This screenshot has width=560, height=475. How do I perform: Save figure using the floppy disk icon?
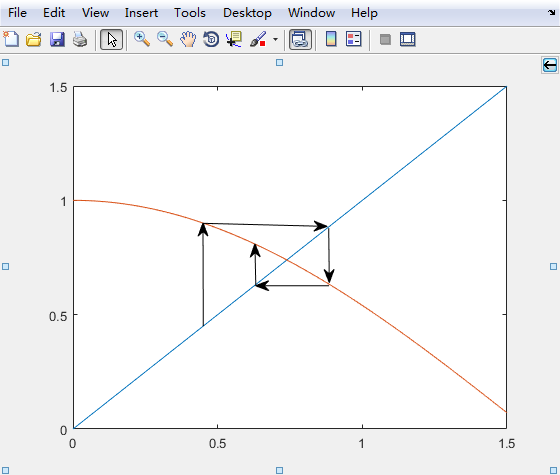click(57, 39)
